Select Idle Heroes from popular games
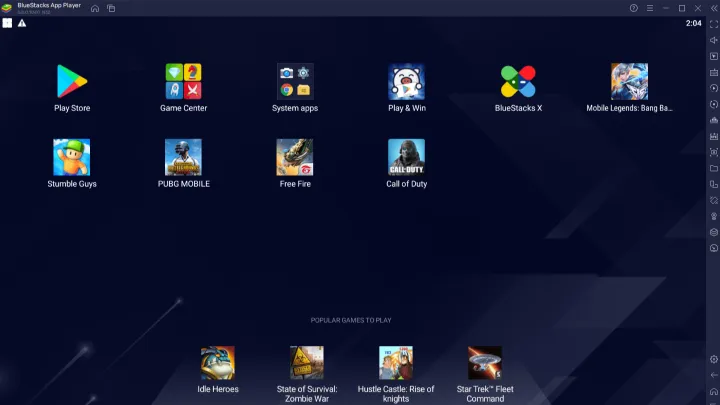Screen dimensions: 720x405 (218, 363)
